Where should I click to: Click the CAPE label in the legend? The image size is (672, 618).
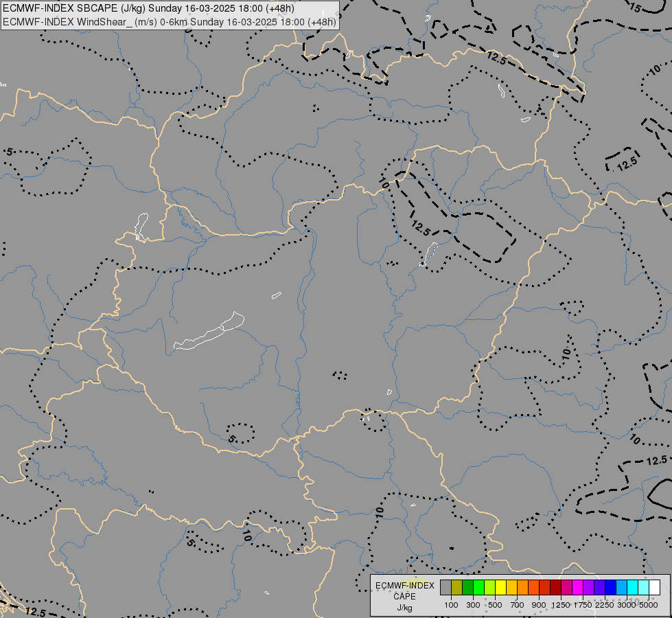click(x=404, y=597)
